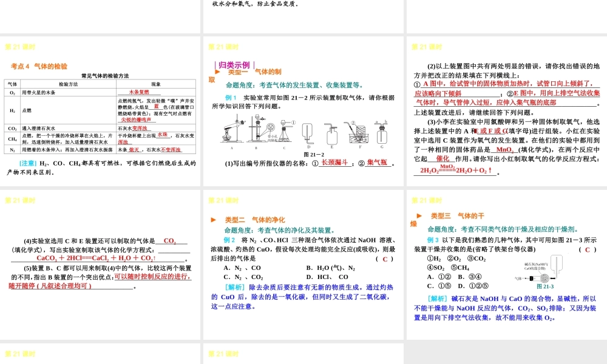Select the bottom-middle partial slide 第21课时

click(303, 354)
